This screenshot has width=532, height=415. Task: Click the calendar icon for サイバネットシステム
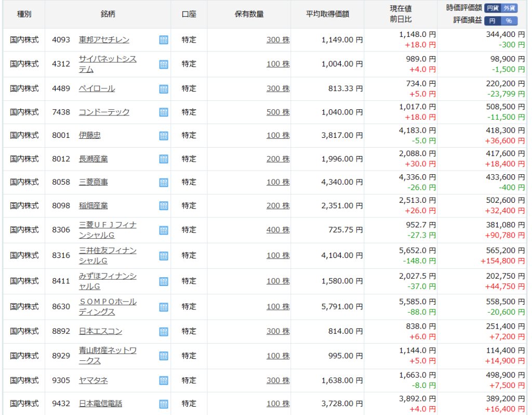pos(164,64)
